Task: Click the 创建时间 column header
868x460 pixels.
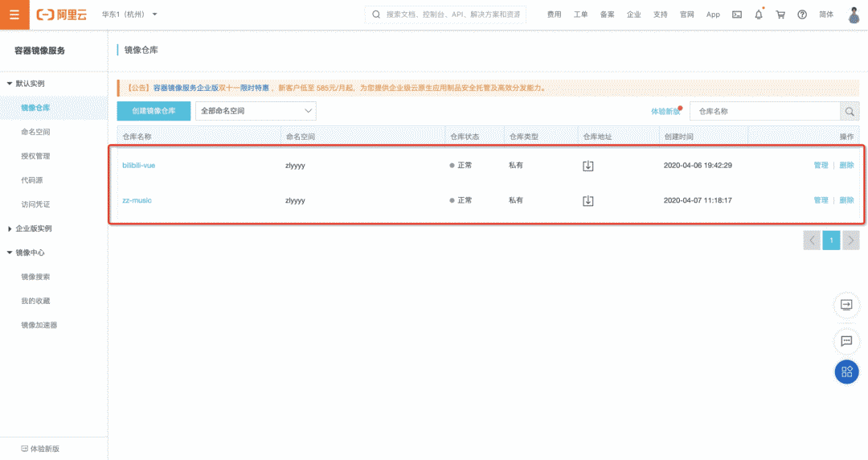Action: coord(678,137)
